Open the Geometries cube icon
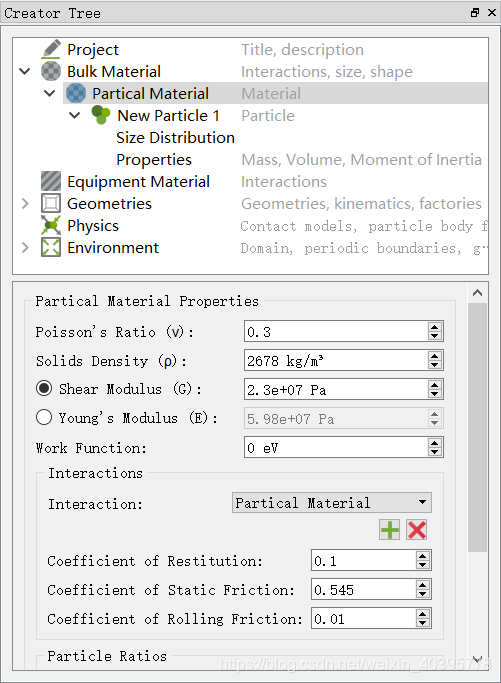501x683 pixels. (x=51, y=203)
